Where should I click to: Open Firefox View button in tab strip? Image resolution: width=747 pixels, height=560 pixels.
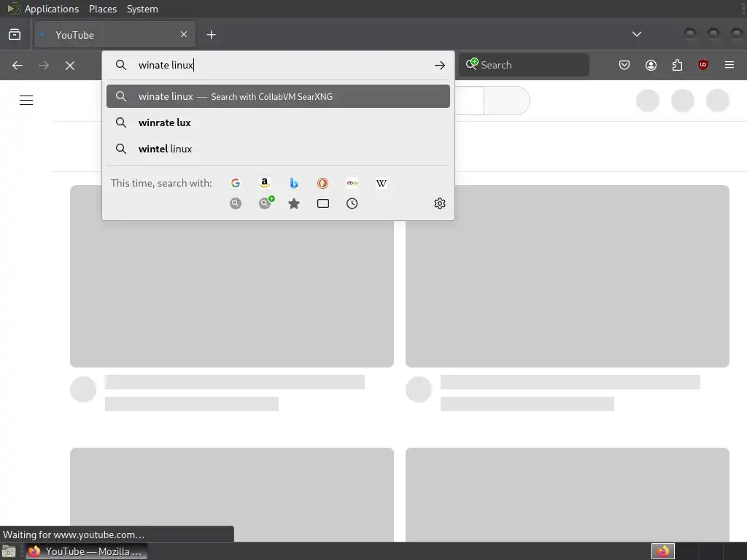[15, 35]
